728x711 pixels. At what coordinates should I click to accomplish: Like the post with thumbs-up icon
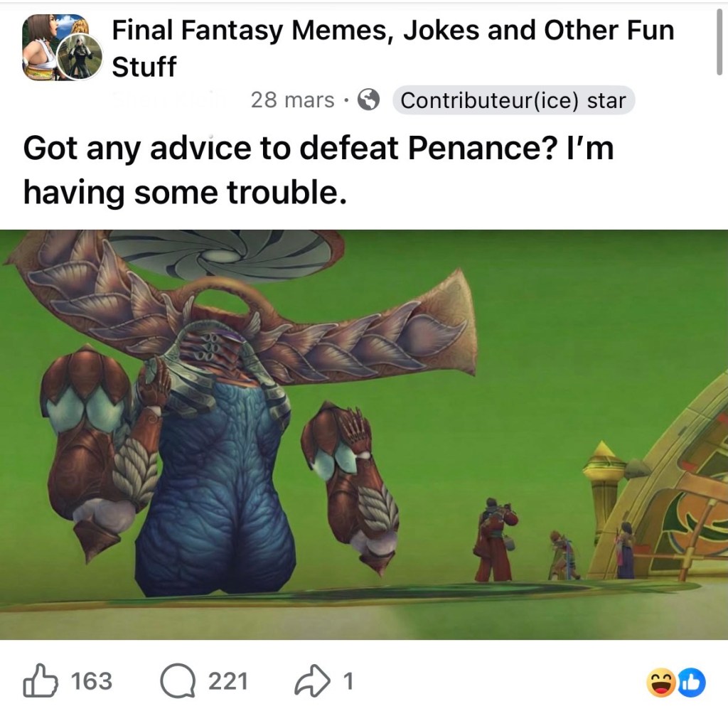41,681
